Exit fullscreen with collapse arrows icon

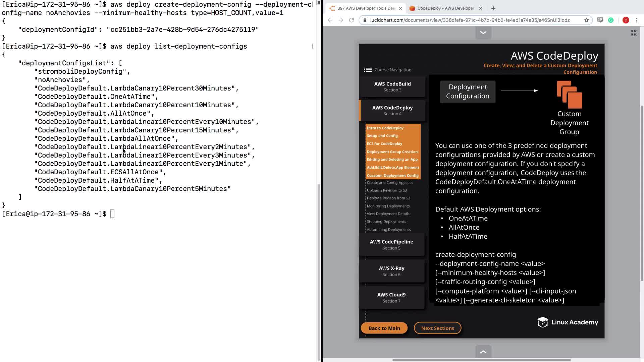[633, 33]
